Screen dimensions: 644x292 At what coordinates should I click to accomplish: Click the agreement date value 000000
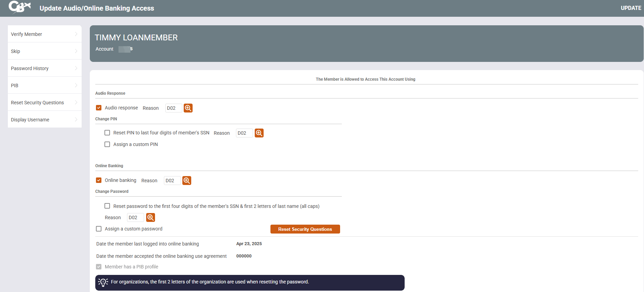244,256
